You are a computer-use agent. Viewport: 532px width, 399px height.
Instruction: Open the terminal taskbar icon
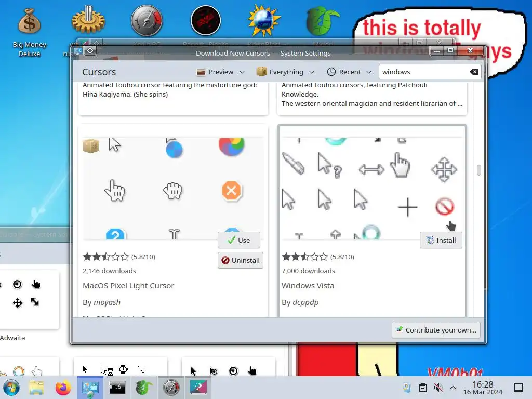click(x=117, y=388)
